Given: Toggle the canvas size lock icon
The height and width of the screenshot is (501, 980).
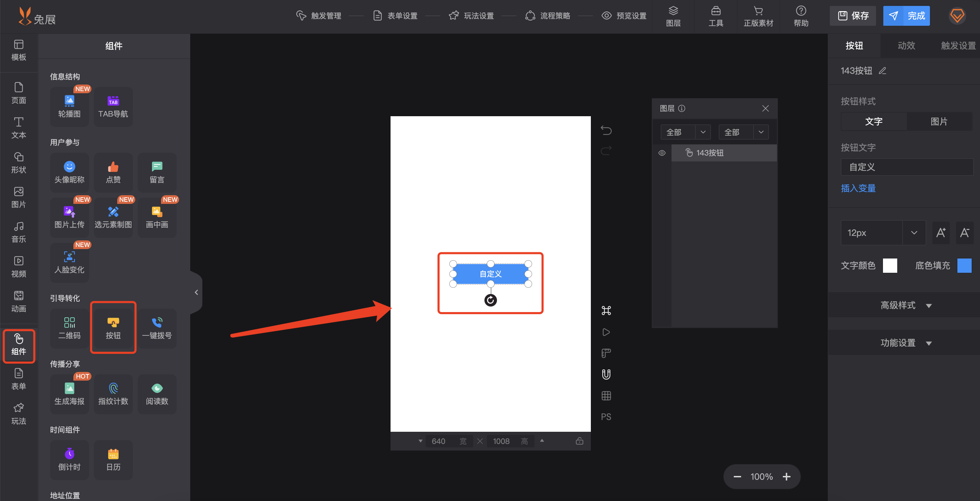Looking at the screenshot, I should (579, 441).
